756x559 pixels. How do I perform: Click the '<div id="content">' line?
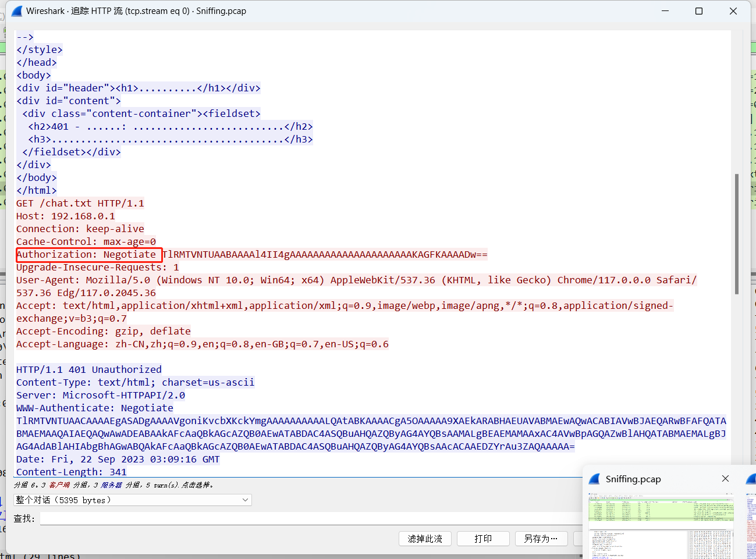click(x=69, y=101)
